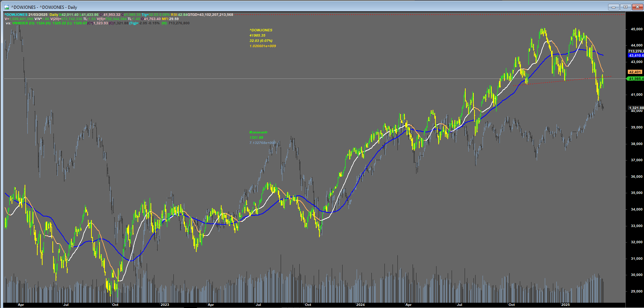Click the MFI:29.59 reading in the header
Image resolution: width=644 pixels, height=308 pixels.
tap(170, 19)
